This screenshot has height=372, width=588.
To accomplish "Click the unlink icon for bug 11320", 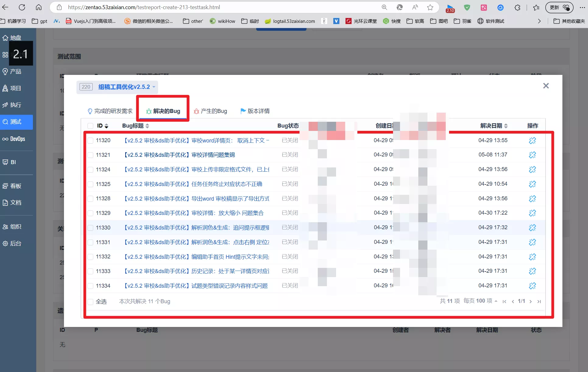I will pyautogui.click(x=532, y=140).
